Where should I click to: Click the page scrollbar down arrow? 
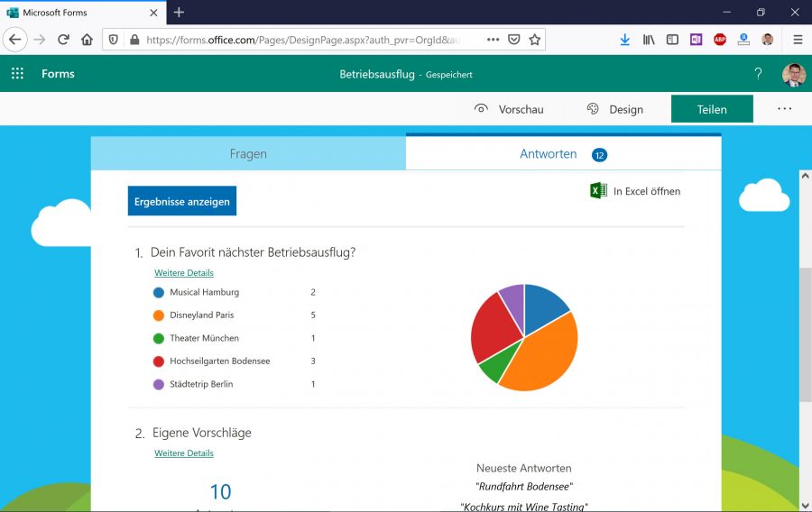806,506
